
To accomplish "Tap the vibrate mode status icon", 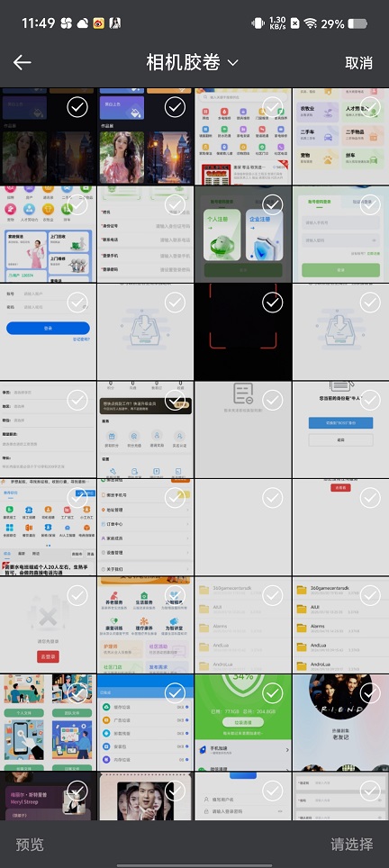I will (258, 23).
